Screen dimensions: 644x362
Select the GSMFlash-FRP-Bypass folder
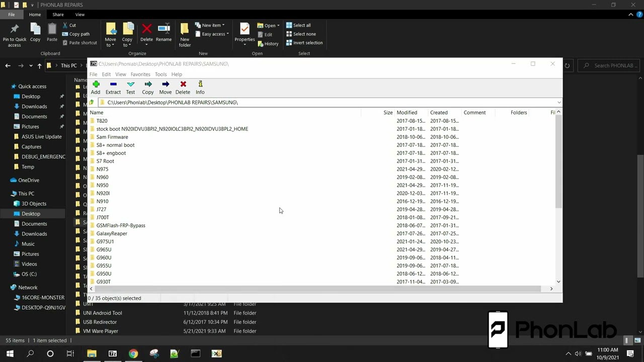pos(121,225)
